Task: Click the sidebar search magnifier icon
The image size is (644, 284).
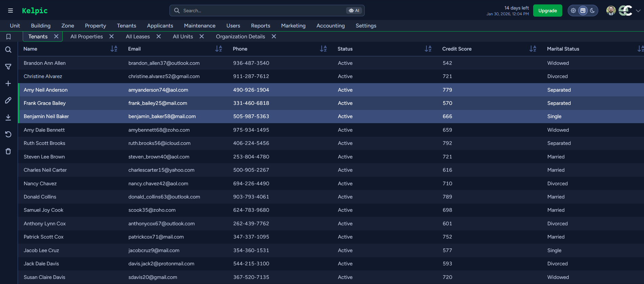Action: (8, 50)
